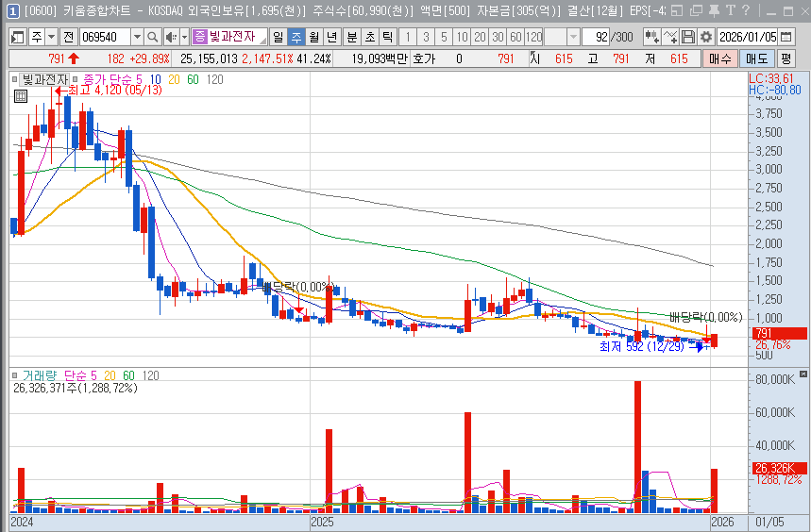This screenshot has height=532, width=811.
Task: Select tick 틱 chart period
Action: point(387,37)
